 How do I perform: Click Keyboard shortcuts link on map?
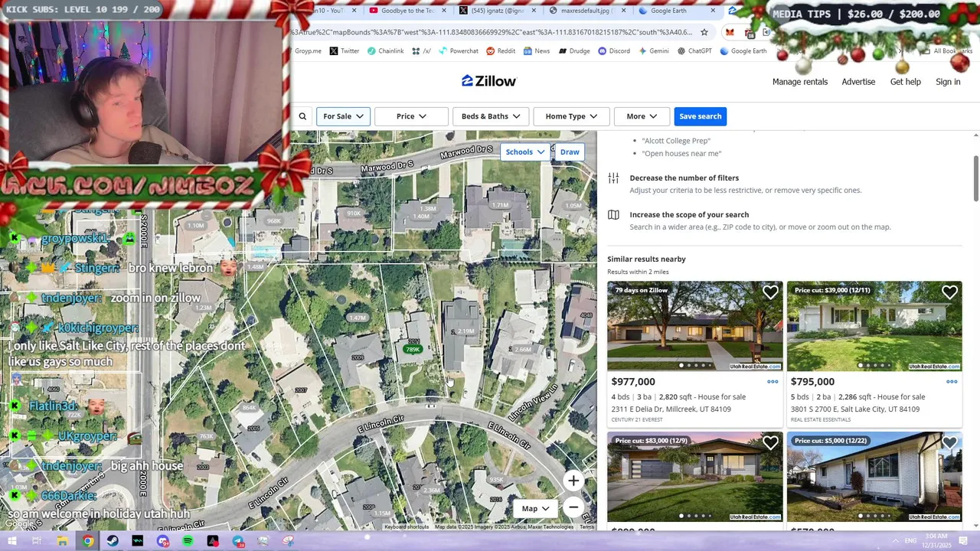tap(407, 527)
